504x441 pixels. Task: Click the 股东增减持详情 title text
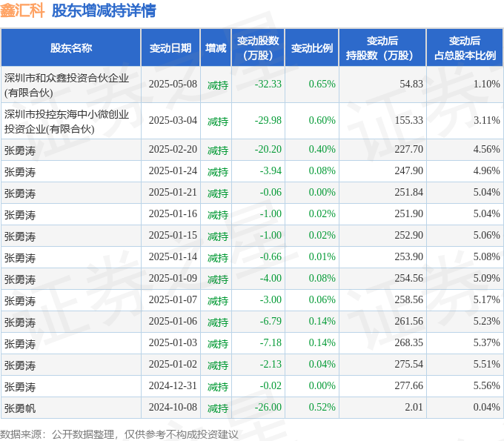[104, 10]
